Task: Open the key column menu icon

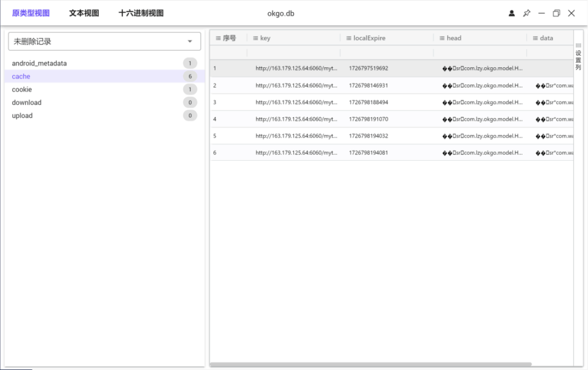Action: 256,38
